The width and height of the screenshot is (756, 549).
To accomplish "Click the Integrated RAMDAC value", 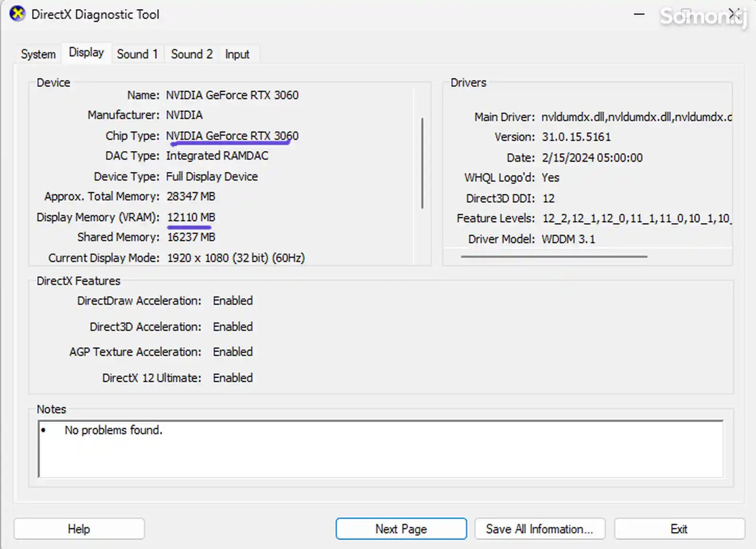I will (217, 156).
